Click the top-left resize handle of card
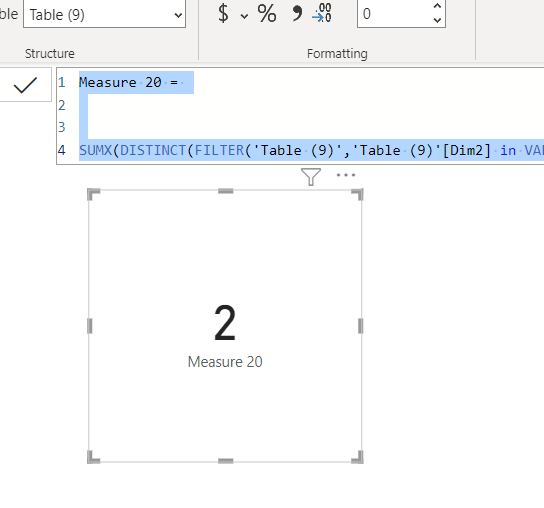Viewport: 544px width, 508px height. 93,194
